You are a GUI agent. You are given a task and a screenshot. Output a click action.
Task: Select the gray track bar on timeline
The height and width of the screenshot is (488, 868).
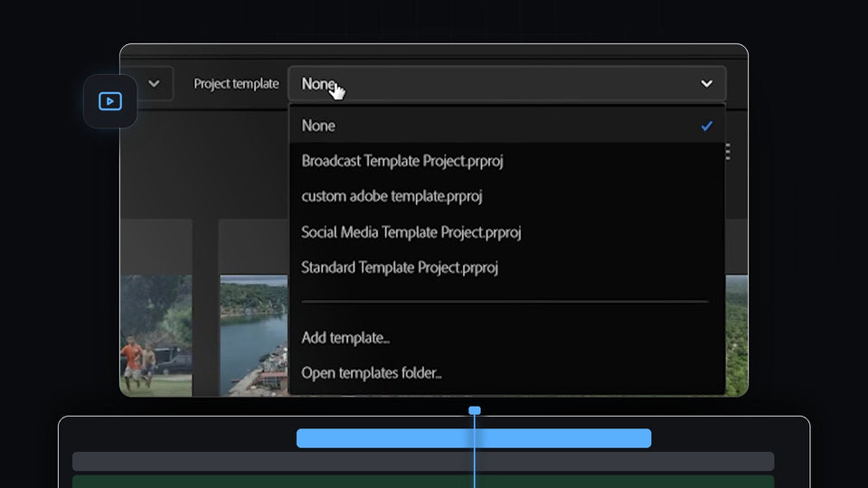[423, 461]
